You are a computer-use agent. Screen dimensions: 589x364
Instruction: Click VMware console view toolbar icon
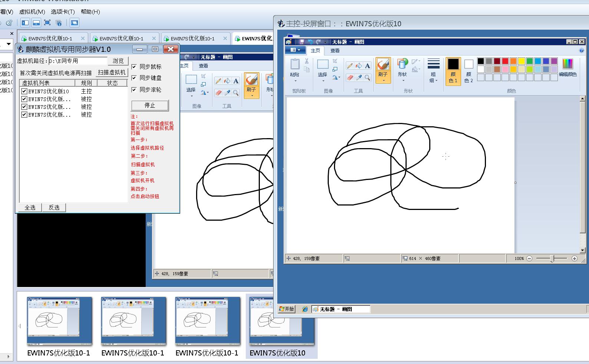coord(75,23)
